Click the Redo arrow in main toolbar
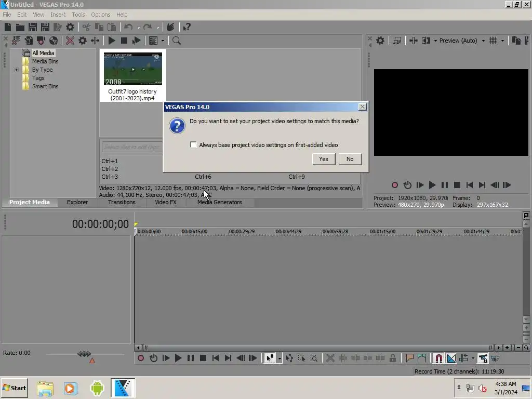The image size is (532, 399). point(147,27)
